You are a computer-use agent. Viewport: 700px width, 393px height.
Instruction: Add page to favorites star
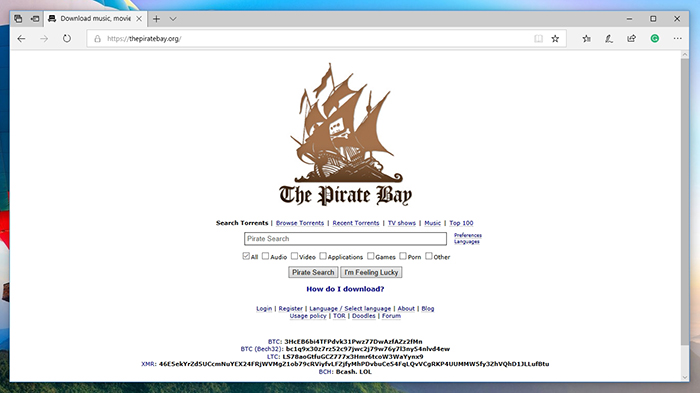[555, 39]
